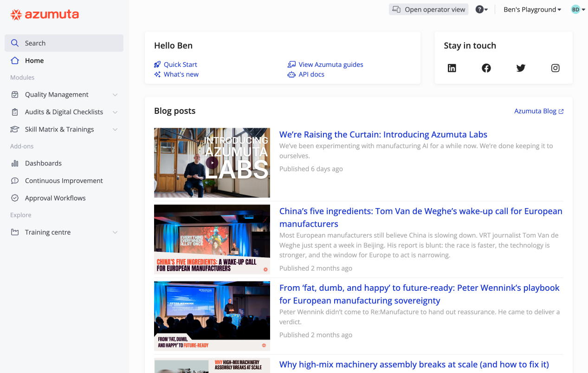The height and width of the screenshot is (373, 588).
Task: Open the Ben's Playground workspace dropdown
Action: coord(532,9)
